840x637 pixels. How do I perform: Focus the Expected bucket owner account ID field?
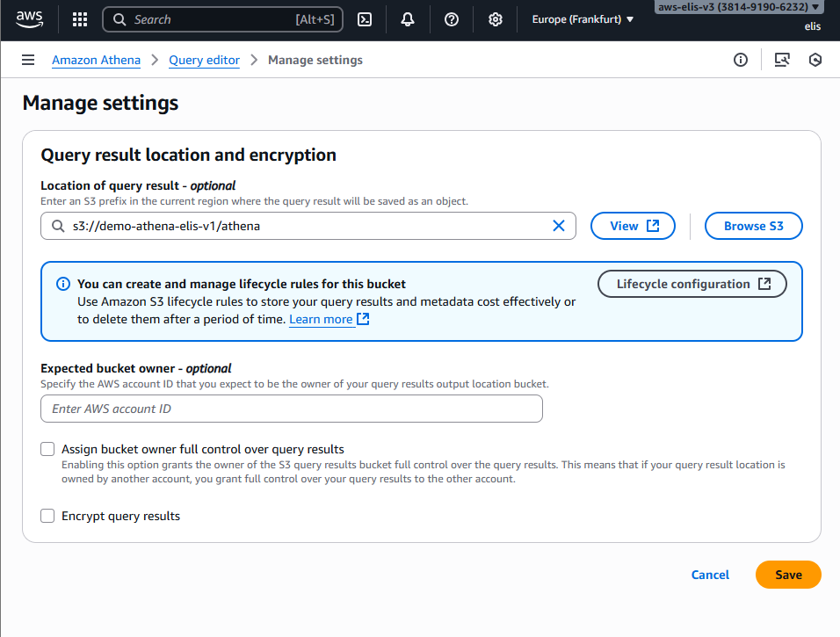[x=292, y=409]
